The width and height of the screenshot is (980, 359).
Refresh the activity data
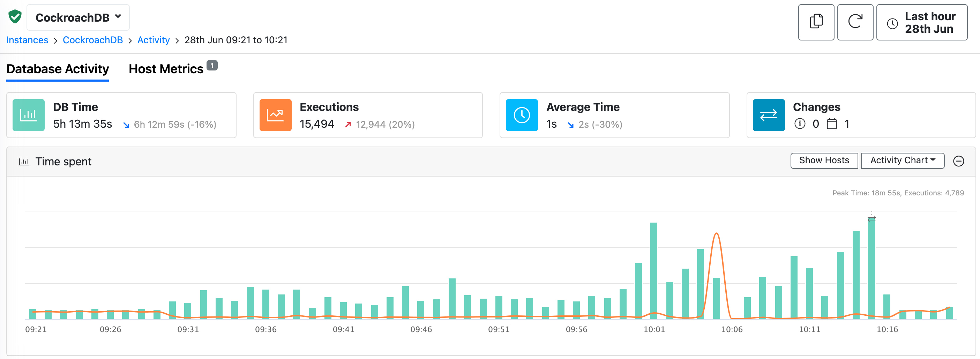tap(855, 22)
